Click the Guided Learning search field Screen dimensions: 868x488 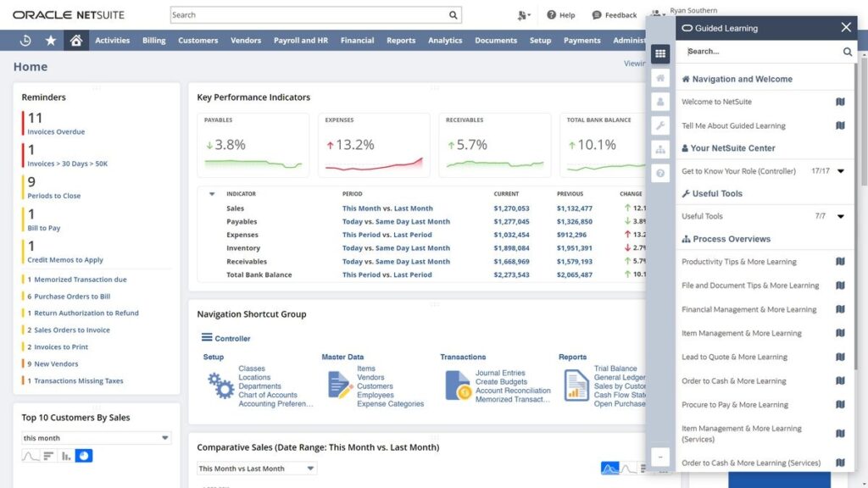761,52
